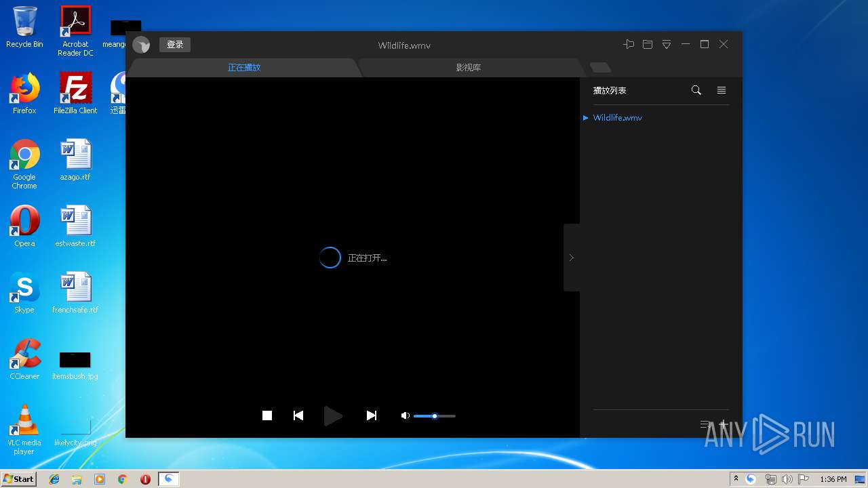Viewport: 868px width, 488px height.
Task: Open the main menu triangle dropdown
Action: click(667, 44)
